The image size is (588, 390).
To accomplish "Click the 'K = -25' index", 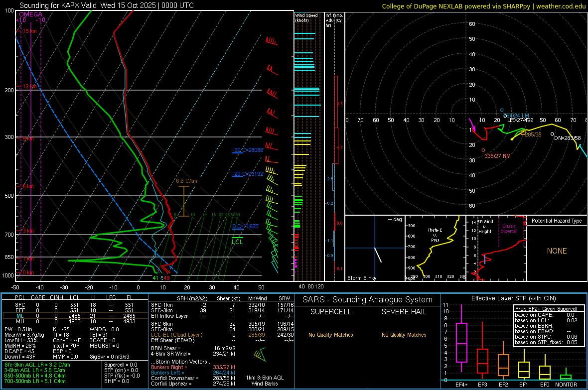I will [61, 329].
